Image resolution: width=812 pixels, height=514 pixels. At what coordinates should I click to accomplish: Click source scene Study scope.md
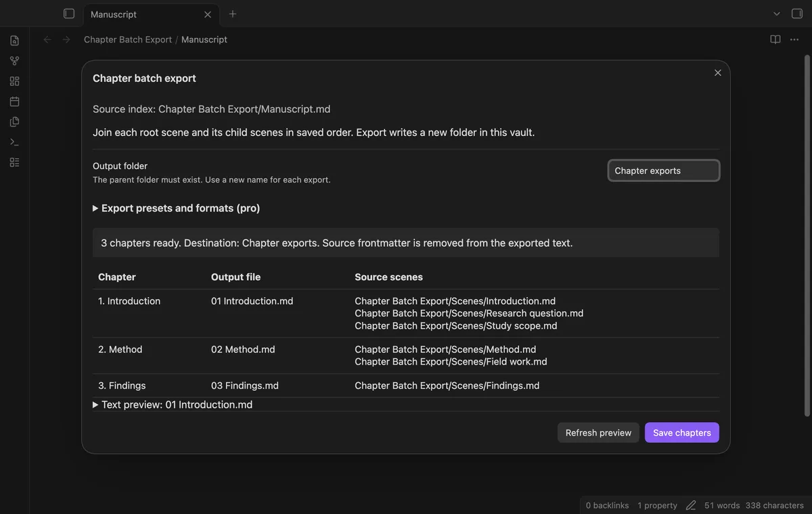tap(456, 325)
